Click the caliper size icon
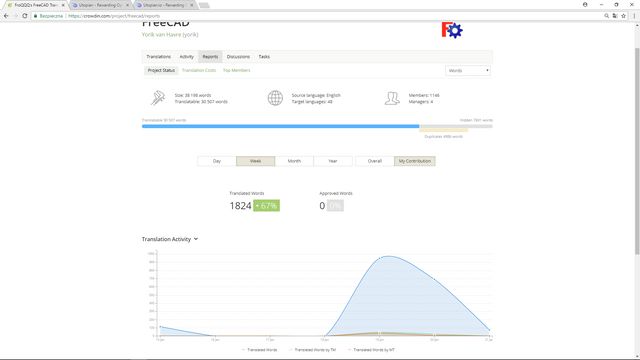 158,98
